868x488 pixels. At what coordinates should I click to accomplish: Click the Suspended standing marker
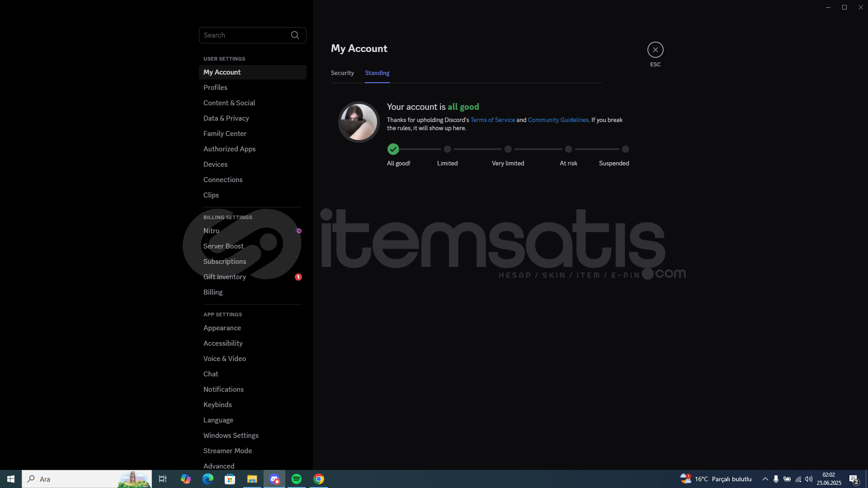(625, 149)
